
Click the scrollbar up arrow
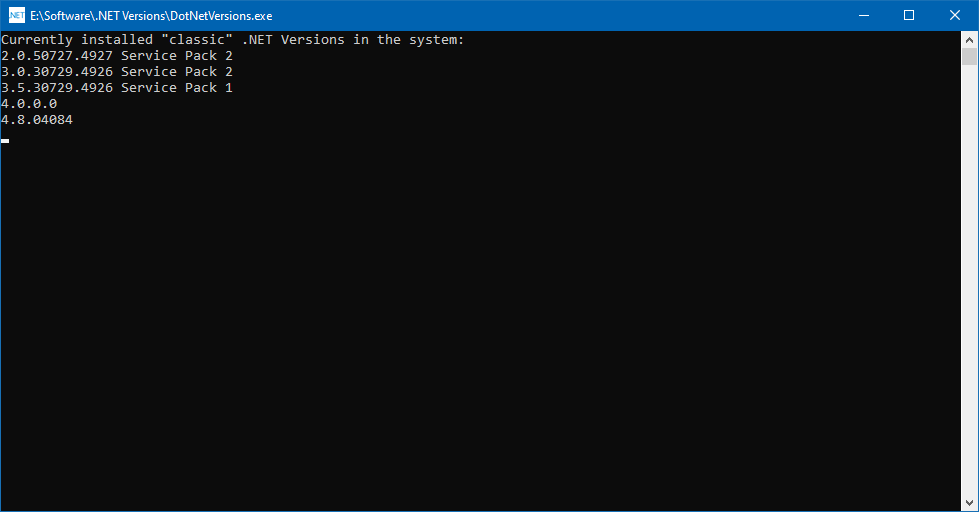[x=969, y=39]
